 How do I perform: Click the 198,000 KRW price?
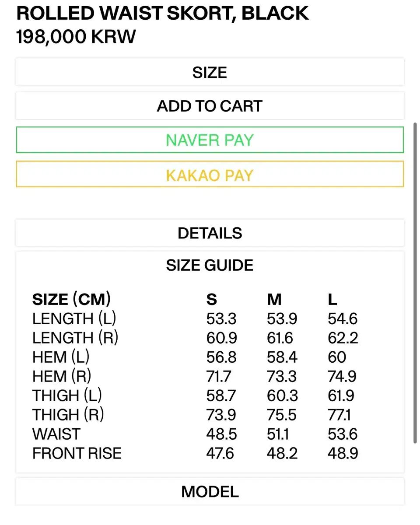76,37
